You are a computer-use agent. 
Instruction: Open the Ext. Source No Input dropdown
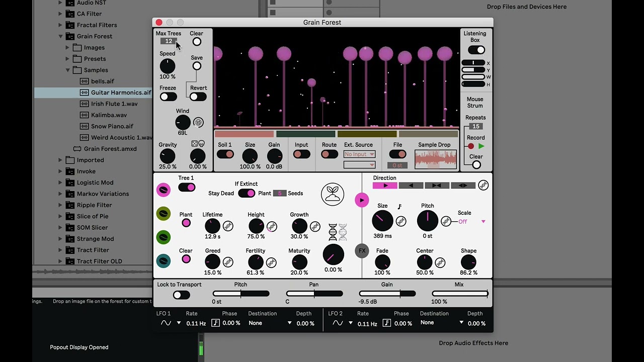pos(359,154)
